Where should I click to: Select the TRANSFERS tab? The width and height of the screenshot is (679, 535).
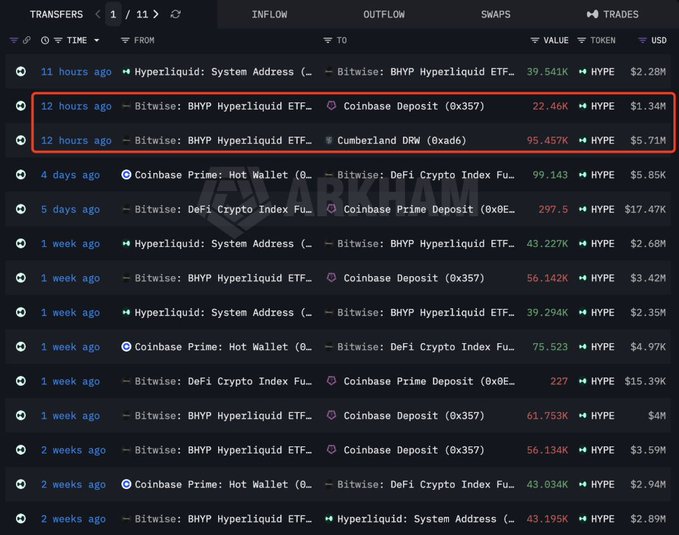(56, 14)
